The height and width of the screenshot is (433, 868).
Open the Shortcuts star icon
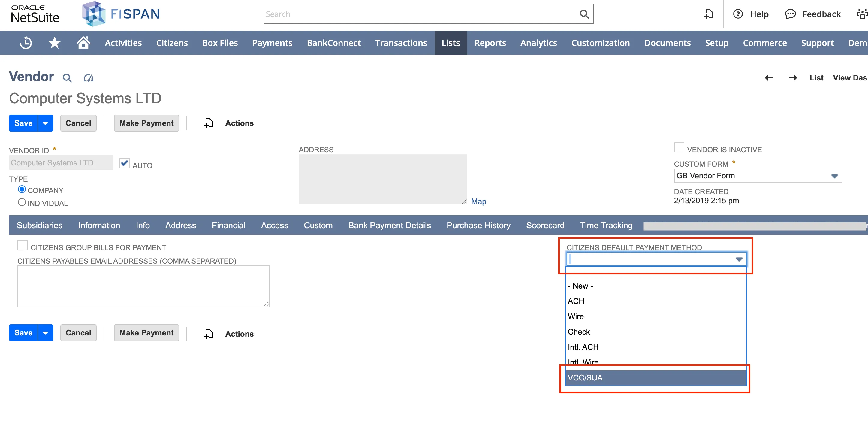(55, 43)
